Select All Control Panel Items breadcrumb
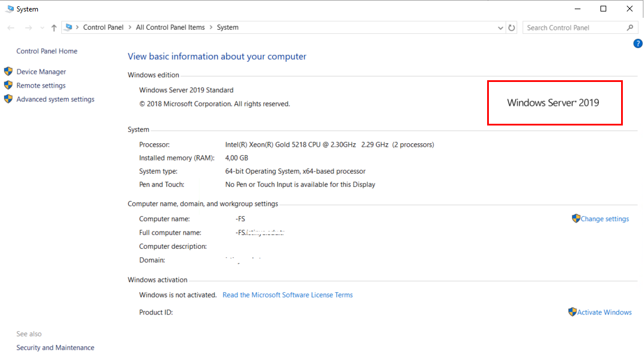 (x=170, y=27)
